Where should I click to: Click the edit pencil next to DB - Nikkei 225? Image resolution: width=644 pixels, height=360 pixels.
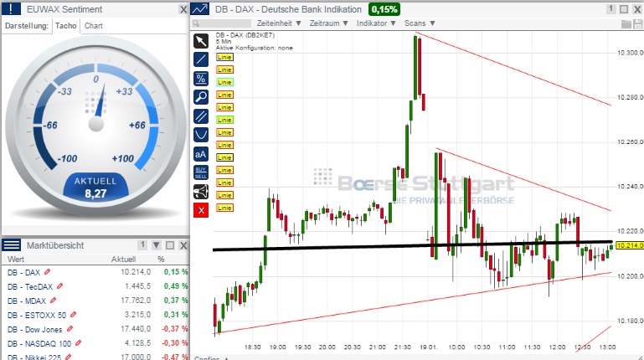click(x=68, y=357)
